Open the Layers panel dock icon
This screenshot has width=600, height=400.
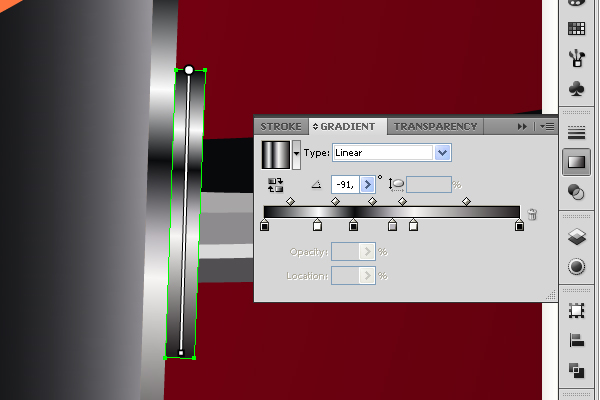(576, 236)
